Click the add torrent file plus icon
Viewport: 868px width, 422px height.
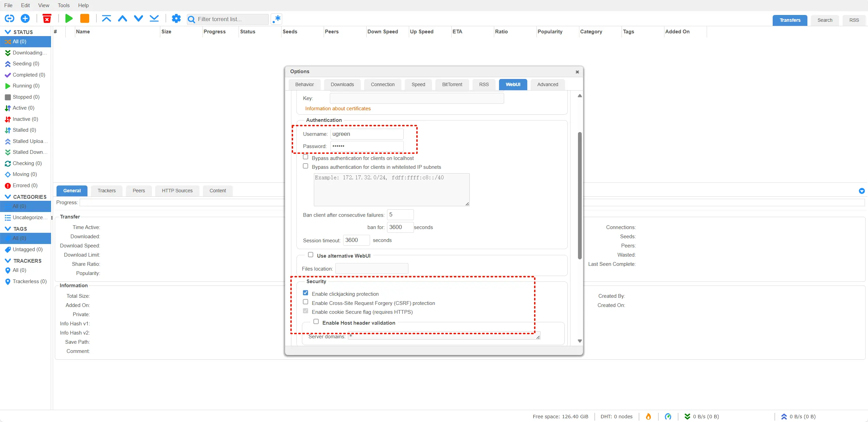pos(25,18)
